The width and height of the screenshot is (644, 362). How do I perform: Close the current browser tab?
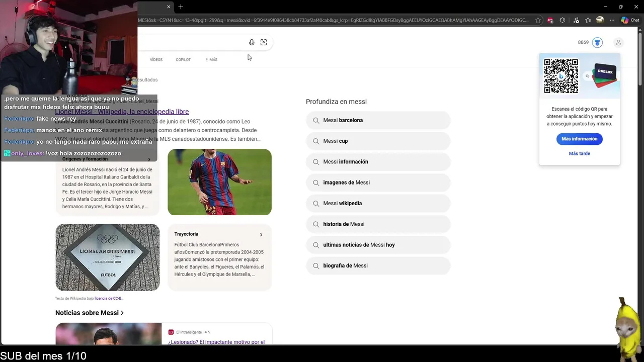(169, 7)
